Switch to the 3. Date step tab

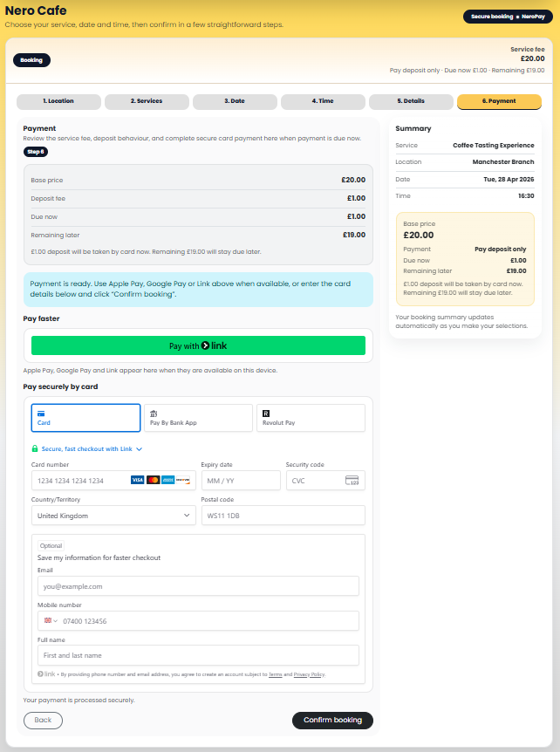[235, 101]
